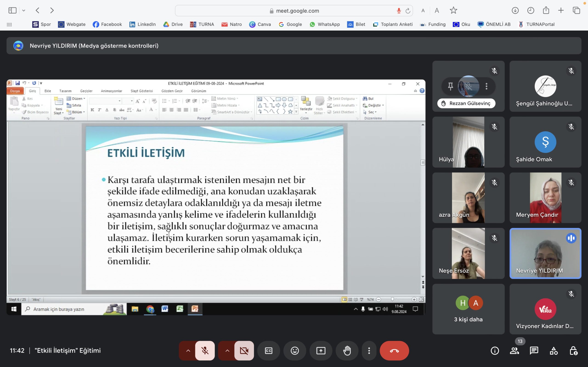This screenshot has width=588, height=367.
Task: Click the '3 kişi daha' tile
Action: [x=468, y=309]
